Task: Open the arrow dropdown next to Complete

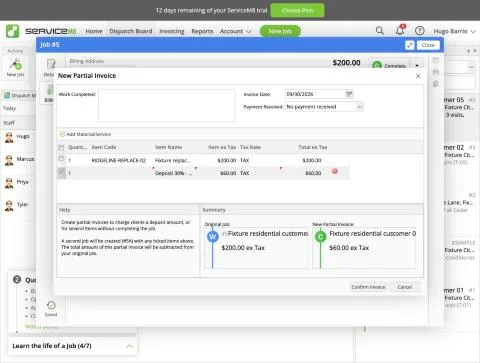Action: pyautogui.click(x=417, y=65)
